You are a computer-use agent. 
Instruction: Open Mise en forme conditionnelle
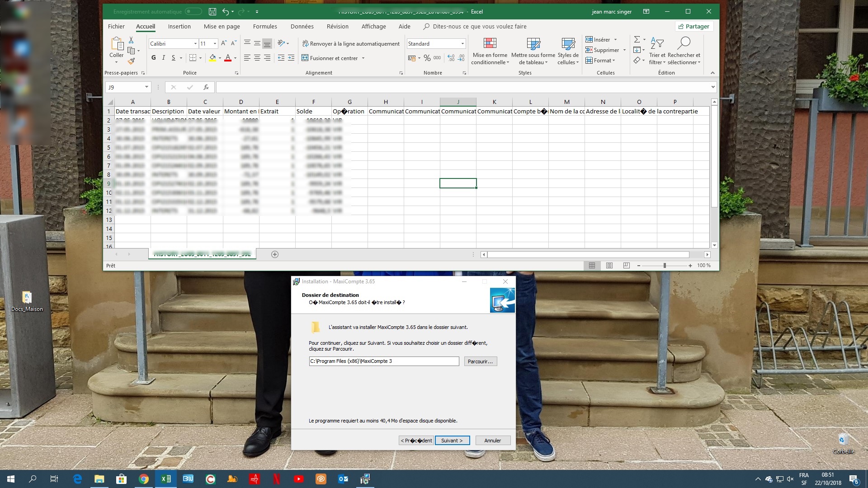490,51
